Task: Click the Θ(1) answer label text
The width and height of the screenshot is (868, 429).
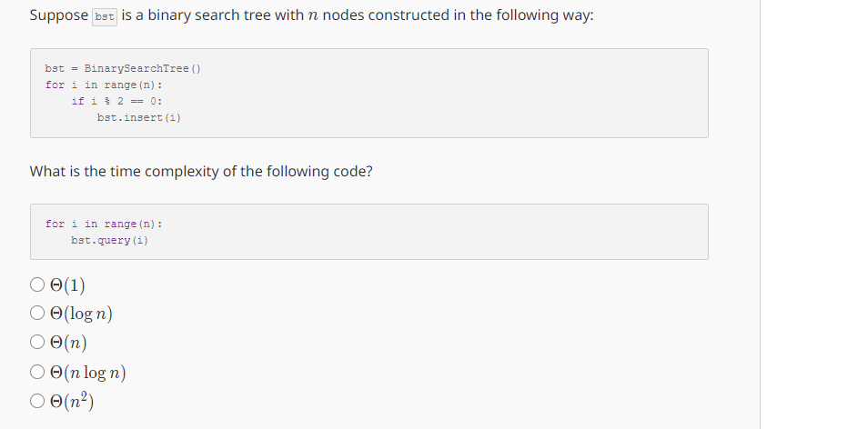Action: [x=67, y=285]
